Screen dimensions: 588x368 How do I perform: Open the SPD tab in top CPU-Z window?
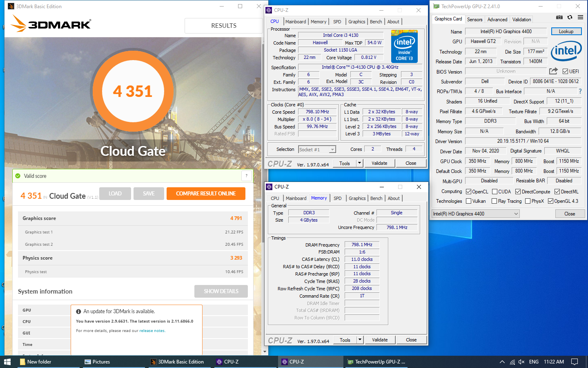tap(337, 22)
